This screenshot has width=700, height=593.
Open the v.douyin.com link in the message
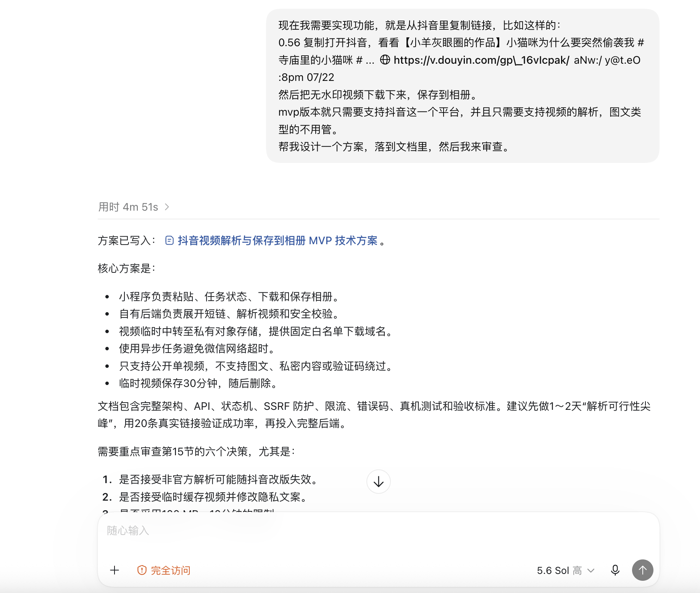tap(481, 60)
